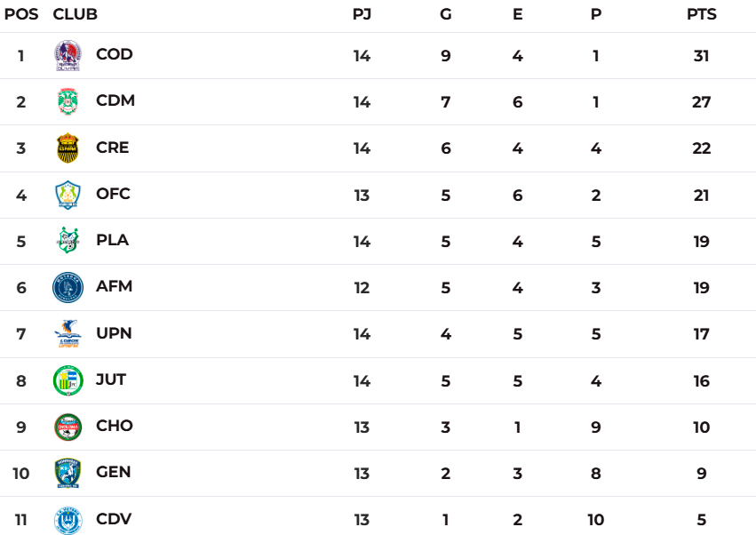Viewport: 756px width, 535px height.
Task: Select the UPN team name
Action: click(114, 333)
